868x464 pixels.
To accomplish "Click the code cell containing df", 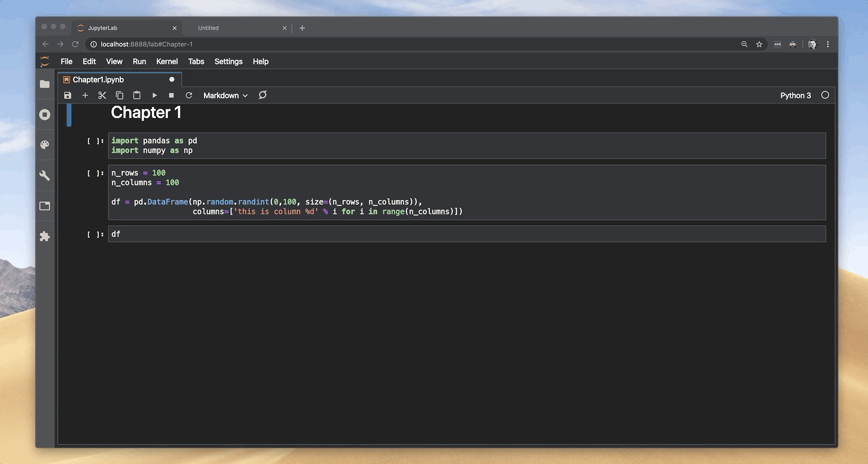I will pyautogui.click(x=466, y=234).
